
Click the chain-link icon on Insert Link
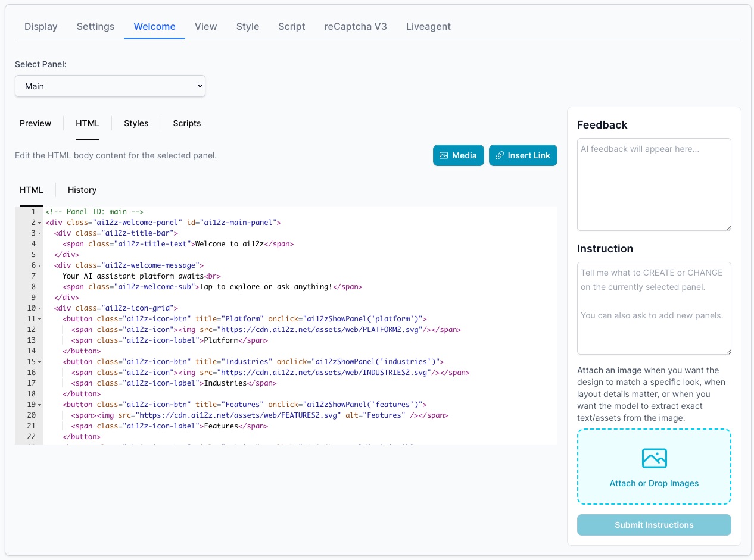coord(499,155)
